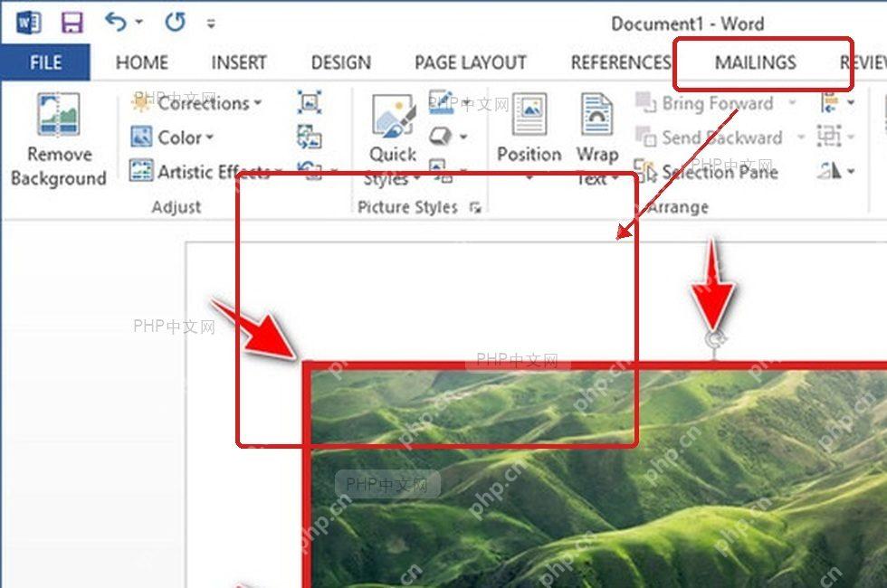Image resolution: width=887 pixels, height=588 pixels.
Task: Click the Wrap Text icon
Action: [596, 114]
